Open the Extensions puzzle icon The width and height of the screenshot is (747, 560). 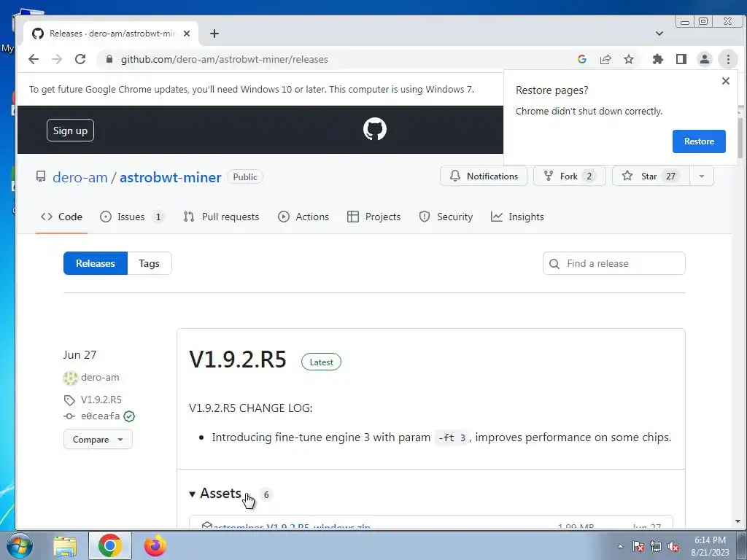coord(657,59)
